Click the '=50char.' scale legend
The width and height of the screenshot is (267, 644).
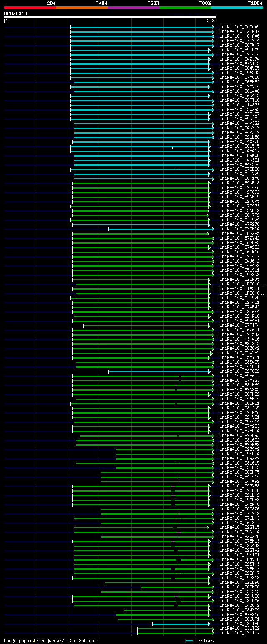point(200,640)
